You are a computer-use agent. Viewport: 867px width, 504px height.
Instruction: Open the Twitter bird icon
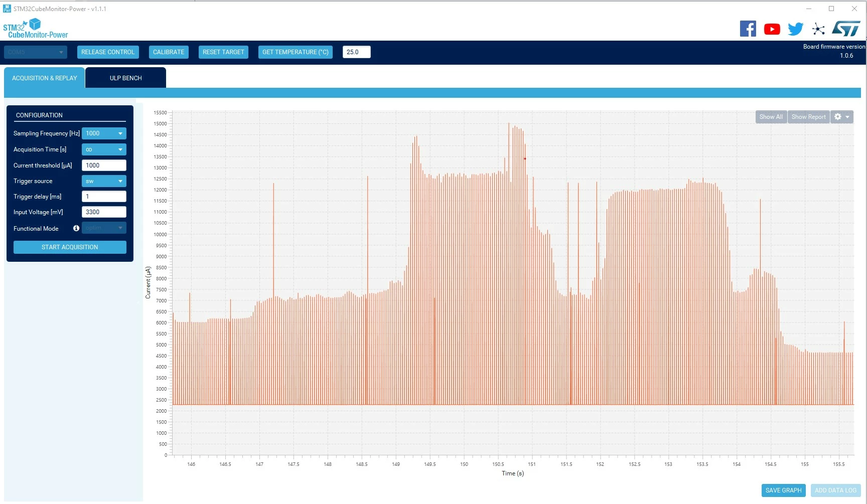click(x=795, y=29)
